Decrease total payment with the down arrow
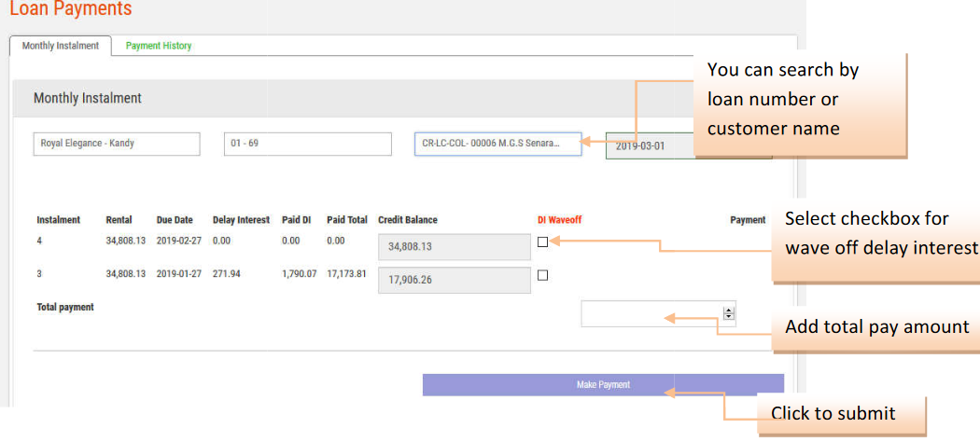Image resolution: width=980 pixels, height=442 pixels. coord(729,318)
